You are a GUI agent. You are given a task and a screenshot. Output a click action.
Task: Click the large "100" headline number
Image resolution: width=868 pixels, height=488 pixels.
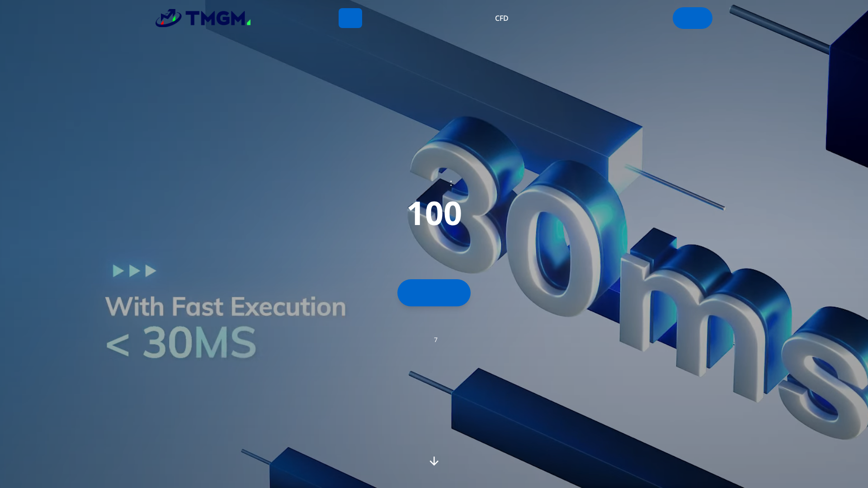(x=435, y=213)
